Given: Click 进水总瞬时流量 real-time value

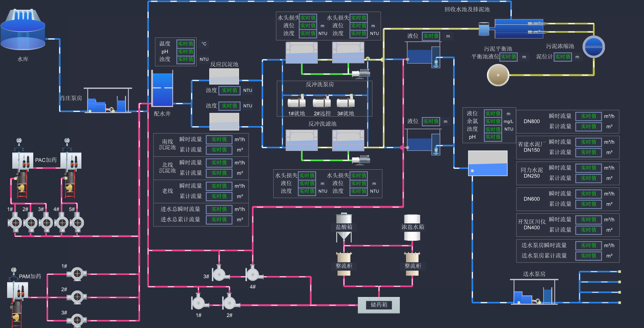Looking at the screenshot, I should pyautogui.click(x=219, y=209).
